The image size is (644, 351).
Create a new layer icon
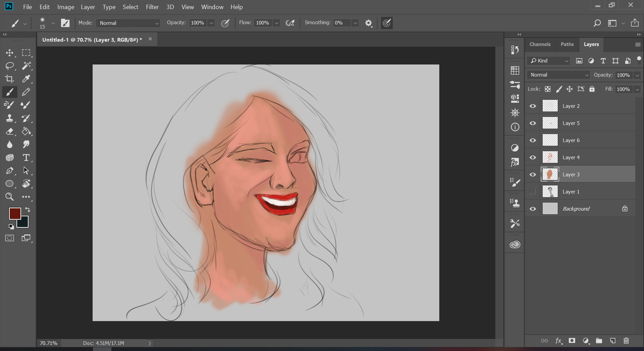click(613, 341)
